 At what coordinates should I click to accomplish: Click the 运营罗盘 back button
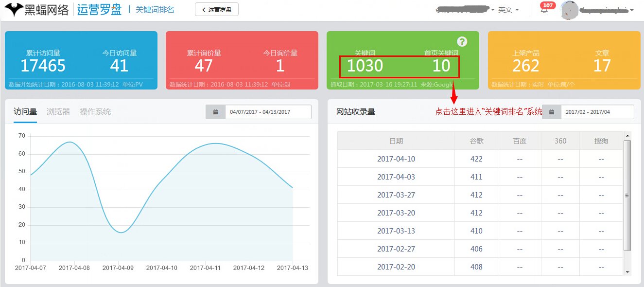216,9
